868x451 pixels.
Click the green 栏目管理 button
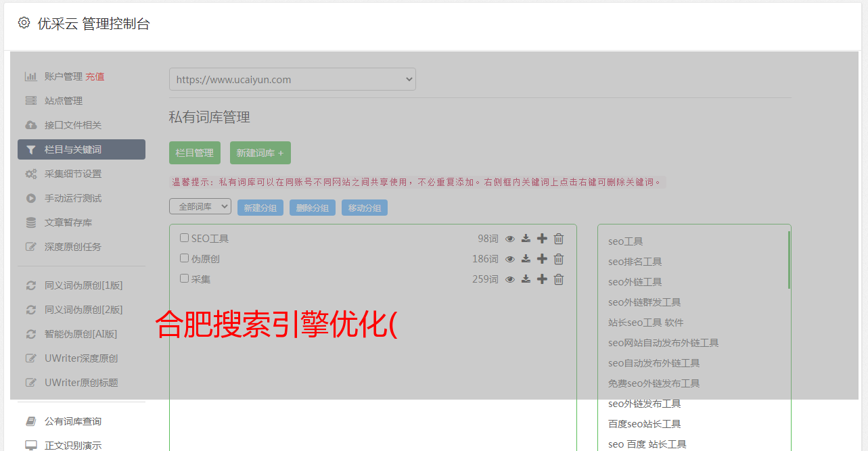[195, 153]
